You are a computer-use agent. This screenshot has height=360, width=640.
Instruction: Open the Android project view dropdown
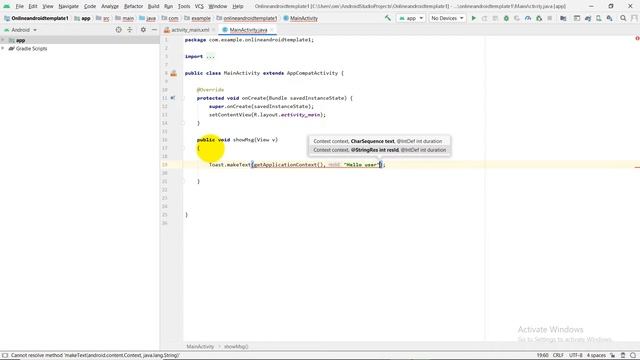tap(20, 30)
